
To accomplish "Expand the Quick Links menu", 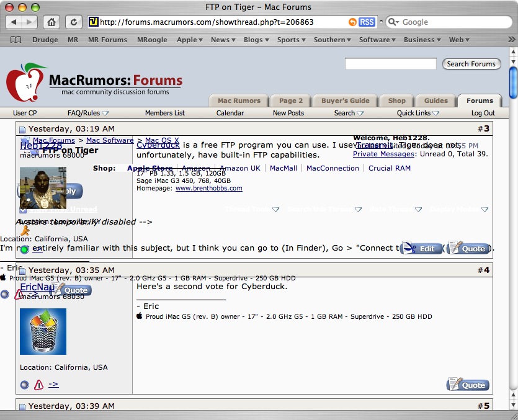I will [418, 113].
